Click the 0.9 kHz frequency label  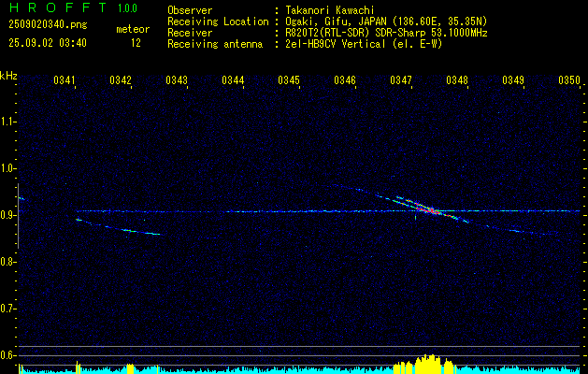(x=7, y=215)
